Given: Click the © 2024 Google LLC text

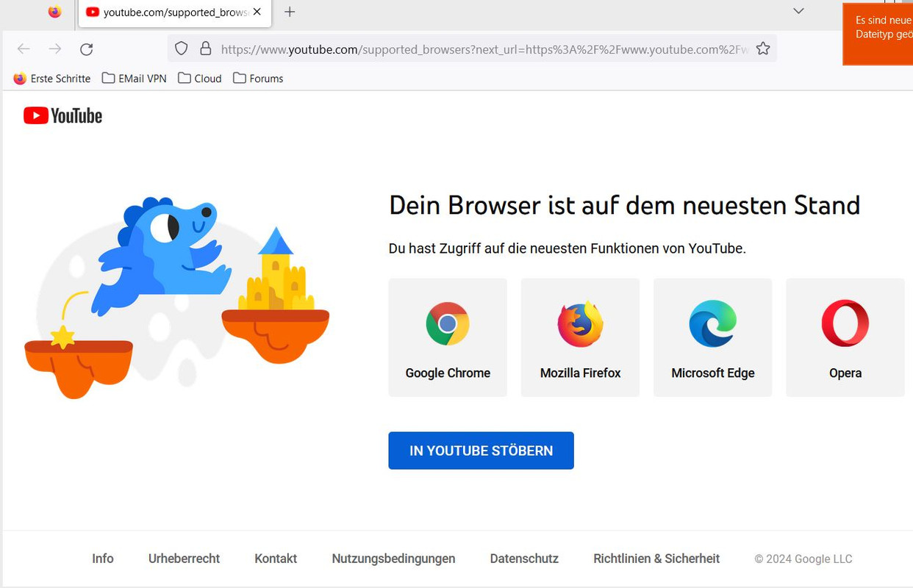Looking at the screenshot, I should pos(803,559).
